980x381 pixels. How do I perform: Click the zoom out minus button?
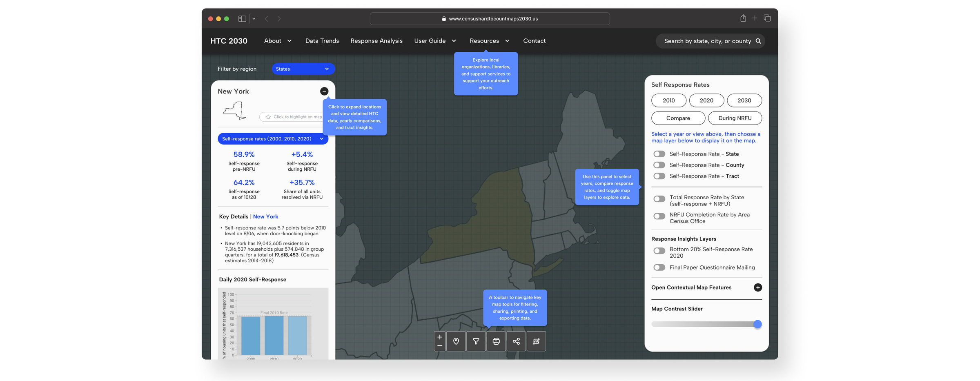click(x=439, y=345)
